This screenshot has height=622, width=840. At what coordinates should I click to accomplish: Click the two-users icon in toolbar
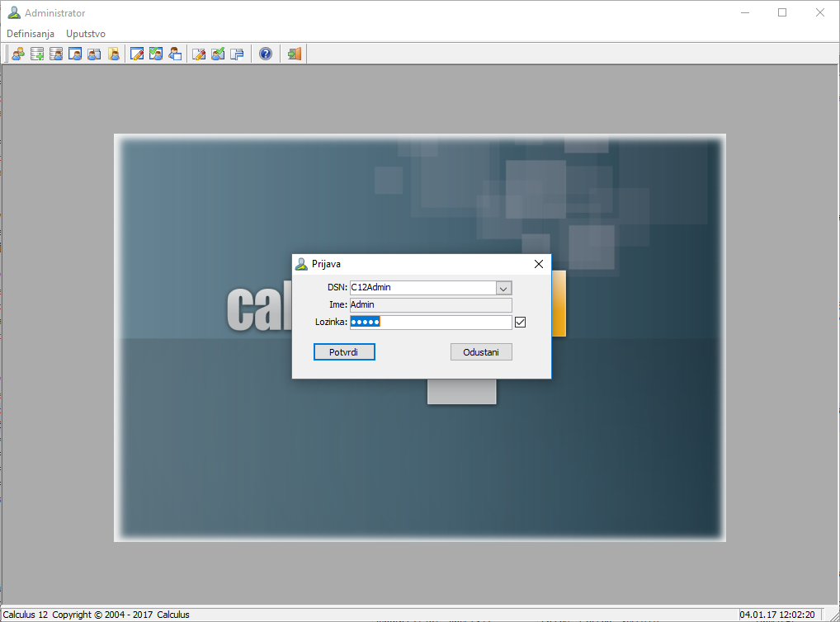17,54
